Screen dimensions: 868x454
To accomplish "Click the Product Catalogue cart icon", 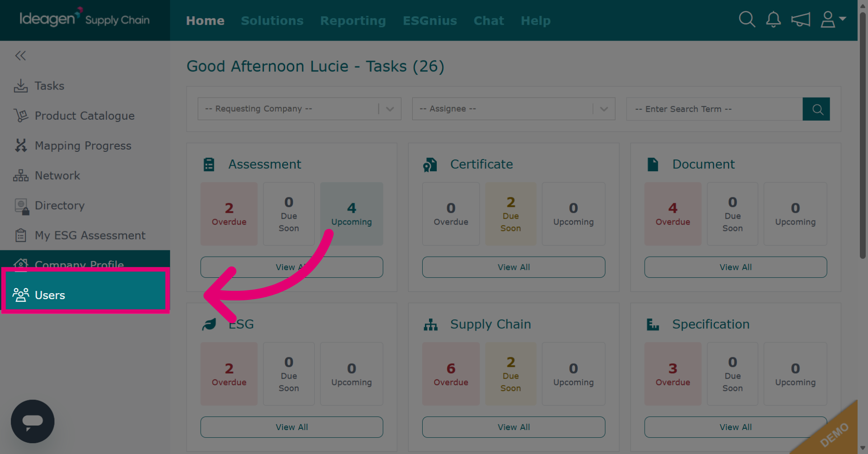I will (x=21, y=116).
